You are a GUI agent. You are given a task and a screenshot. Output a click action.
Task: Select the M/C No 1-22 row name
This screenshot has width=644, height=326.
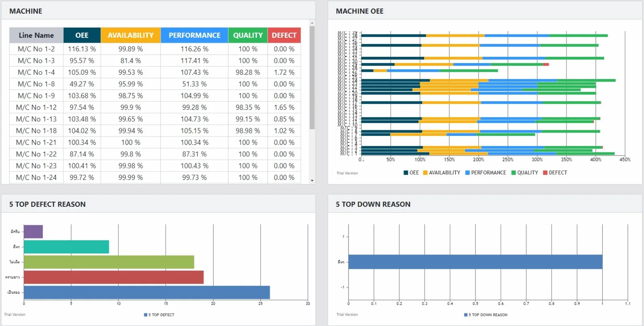pyautogui.click(x=36, y=154)
